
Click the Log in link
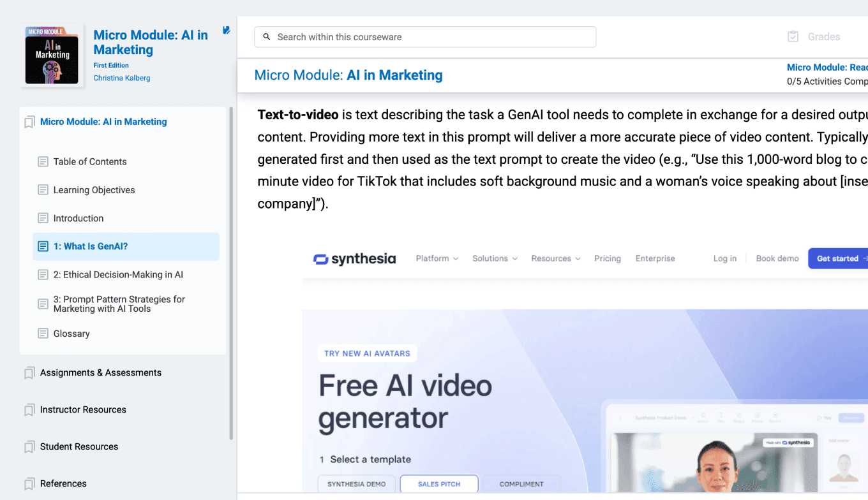coord(725,258)
